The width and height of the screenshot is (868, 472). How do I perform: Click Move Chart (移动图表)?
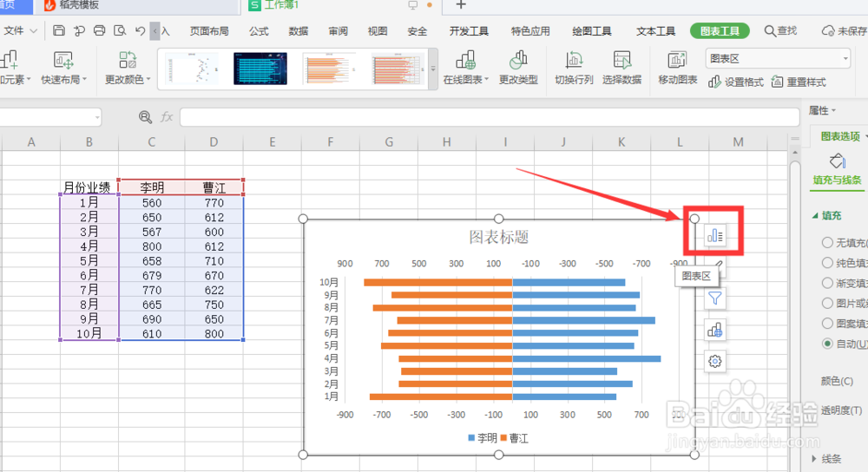click(677, 68)
